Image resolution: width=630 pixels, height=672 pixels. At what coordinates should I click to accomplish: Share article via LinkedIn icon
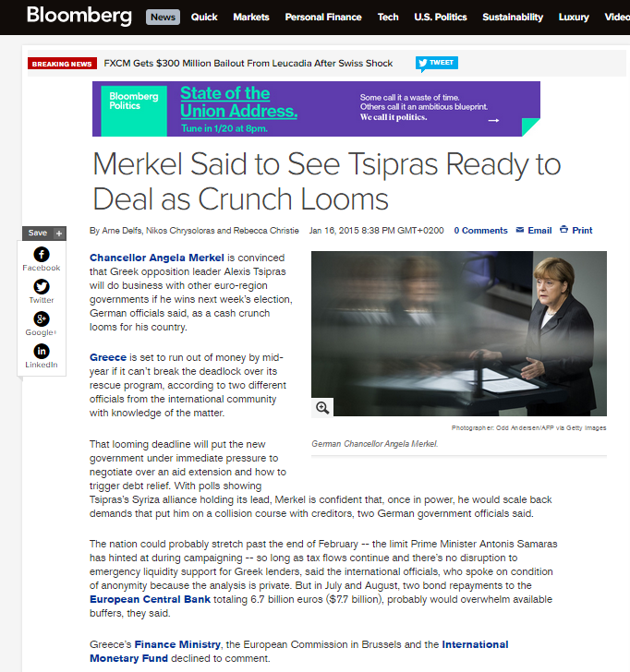click(42, 351)
